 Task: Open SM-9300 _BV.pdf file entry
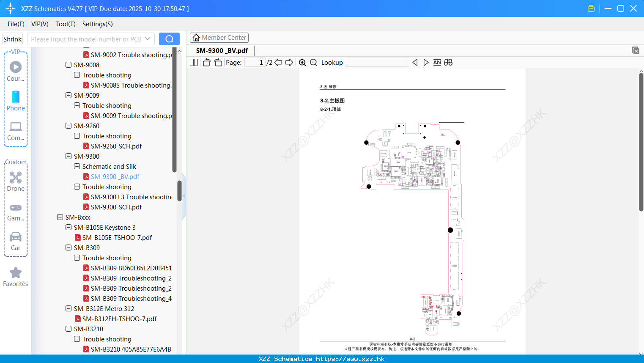115,176
